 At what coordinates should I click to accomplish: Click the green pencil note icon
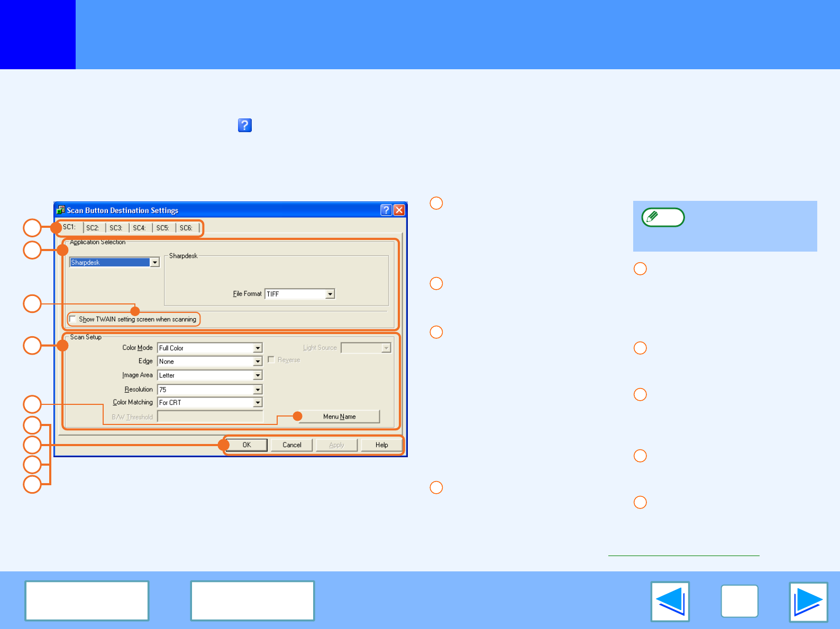click(x=663, y=217)
